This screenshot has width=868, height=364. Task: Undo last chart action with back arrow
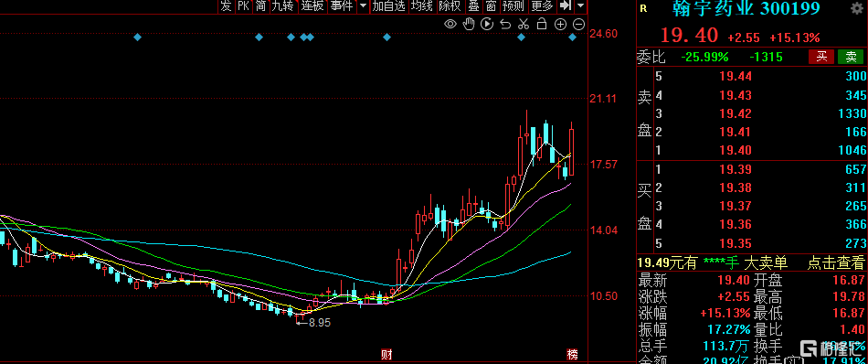tap(505, 24)
